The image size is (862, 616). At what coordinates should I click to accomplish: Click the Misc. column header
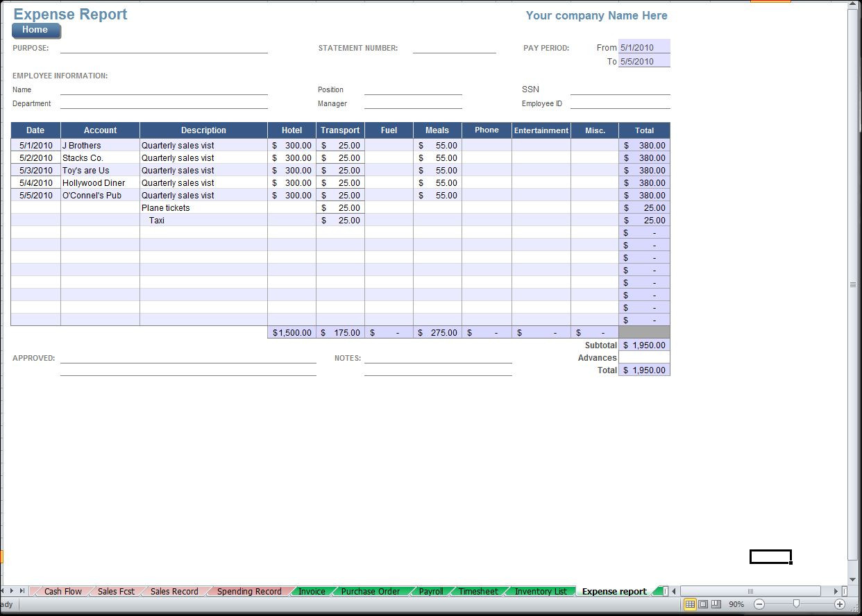click(595, 130)
